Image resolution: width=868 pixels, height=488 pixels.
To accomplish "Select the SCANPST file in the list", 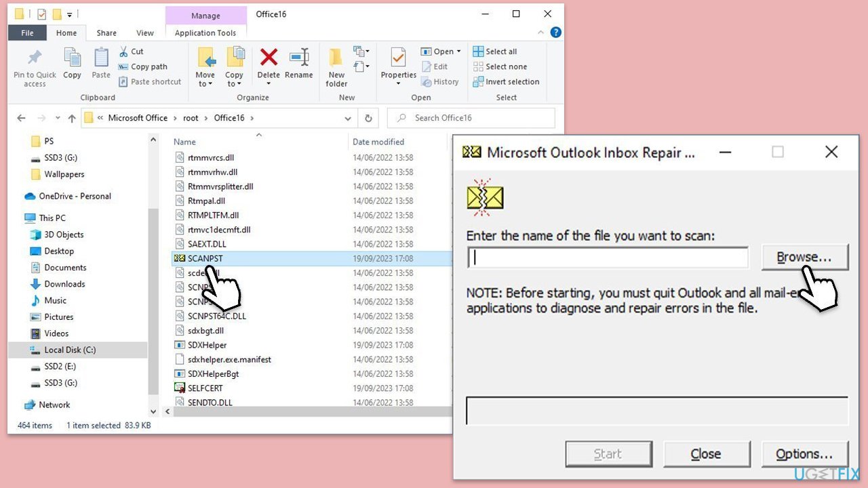I will [205, 258].
